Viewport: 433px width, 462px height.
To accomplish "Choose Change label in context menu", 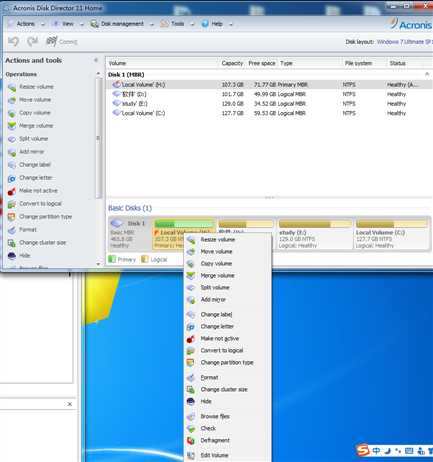I will [228, 315].
